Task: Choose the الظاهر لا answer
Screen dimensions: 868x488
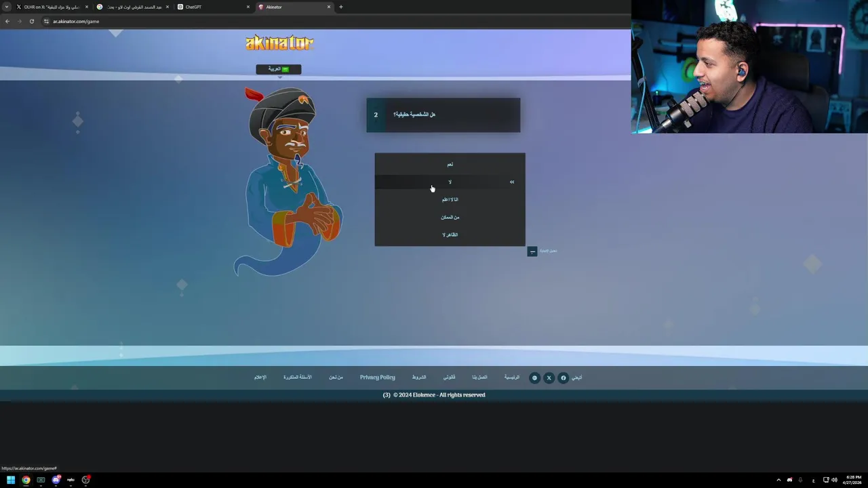Action: (x=450, y=235)
